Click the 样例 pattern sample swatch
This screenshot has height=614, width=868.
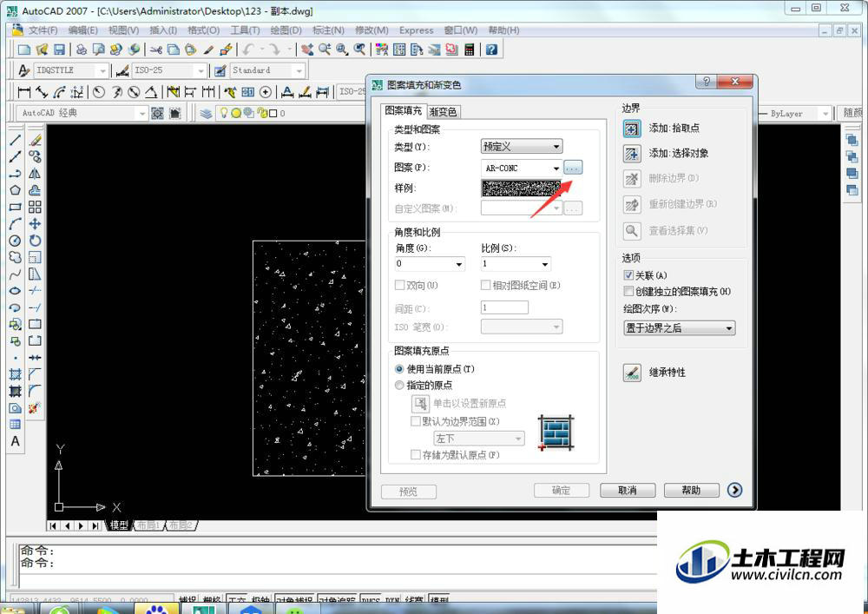(521, 188)
